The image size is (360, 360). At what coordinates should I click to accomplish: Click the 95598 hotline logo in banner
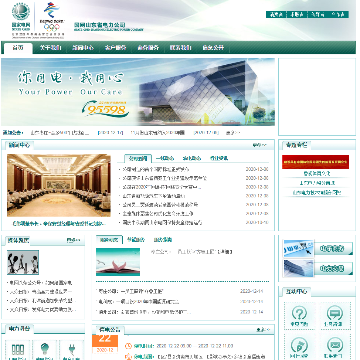[x=106, y=109]
